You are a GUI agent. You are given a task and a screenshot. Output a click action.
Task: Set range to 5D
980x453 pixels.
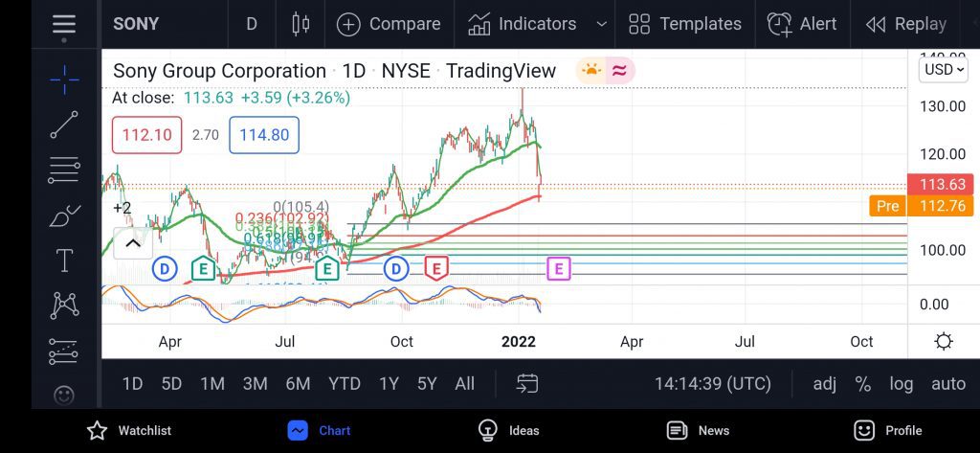pos(171,383)
